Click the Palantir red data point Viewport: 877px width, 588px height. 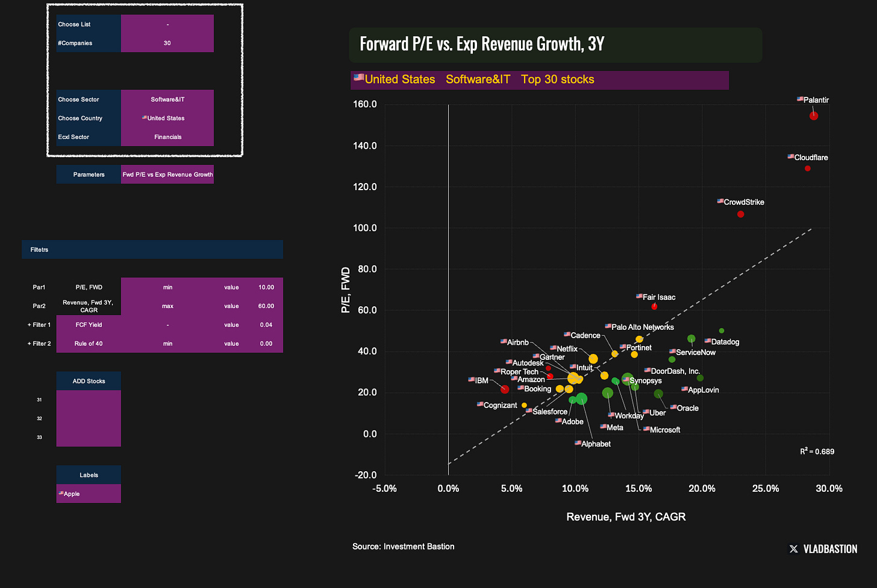(814, 116)
